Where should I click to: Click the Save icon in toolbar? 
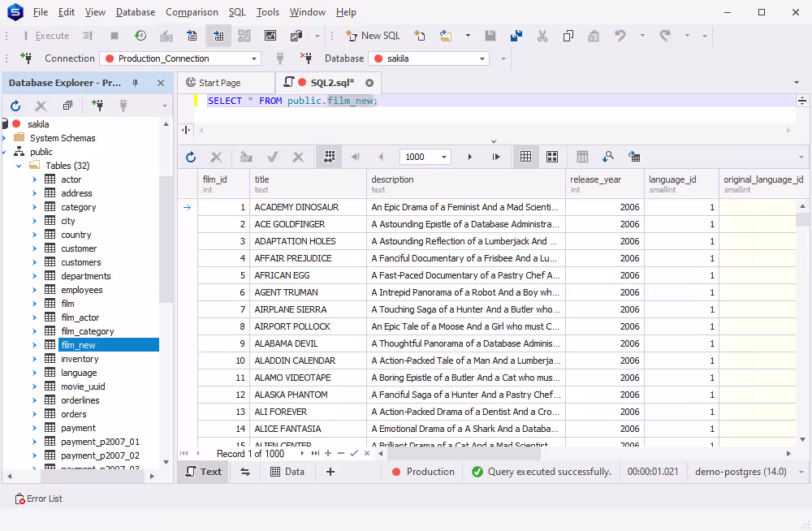pyautogui.click(x=490, y=36)
